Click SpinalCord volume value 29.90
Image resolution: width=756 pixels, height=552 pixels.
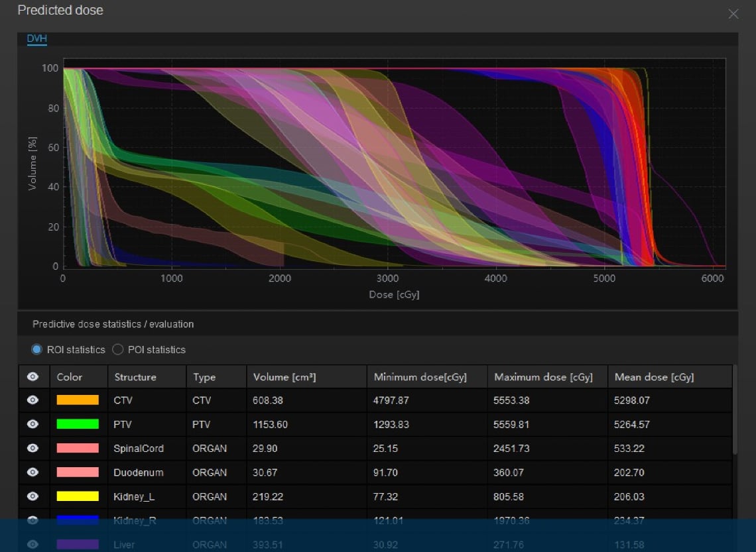265,449
